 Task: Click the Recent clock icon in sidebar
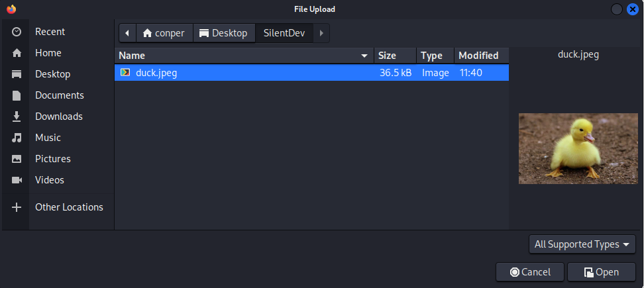(17, 32)
